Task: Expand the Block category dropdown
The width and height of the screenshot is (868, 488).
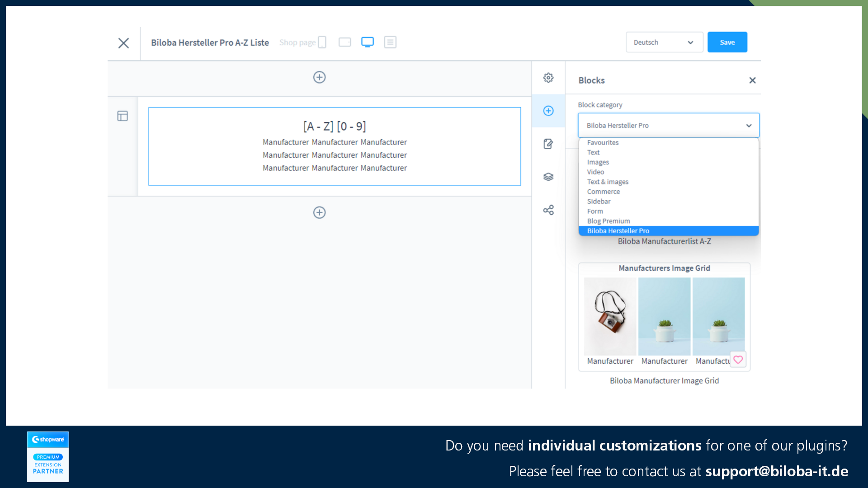Action: point(668,125)
